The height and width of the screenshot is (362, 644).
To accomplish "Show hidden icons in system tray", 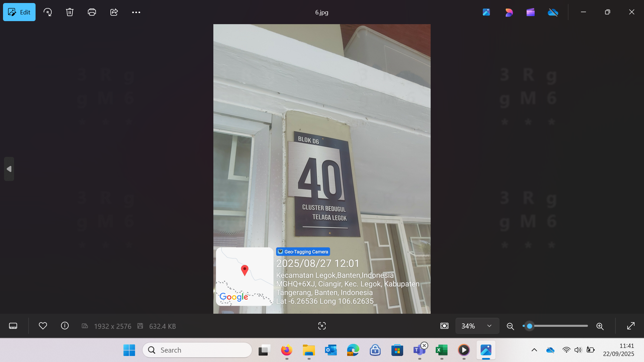I will [534, 350].
